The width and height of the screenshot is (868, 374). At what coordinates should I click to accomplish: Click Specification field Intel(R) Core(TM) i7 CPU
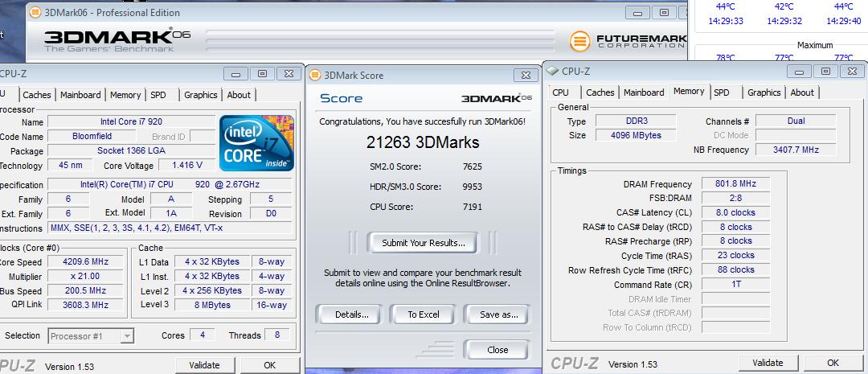click(x=170, y=184)
